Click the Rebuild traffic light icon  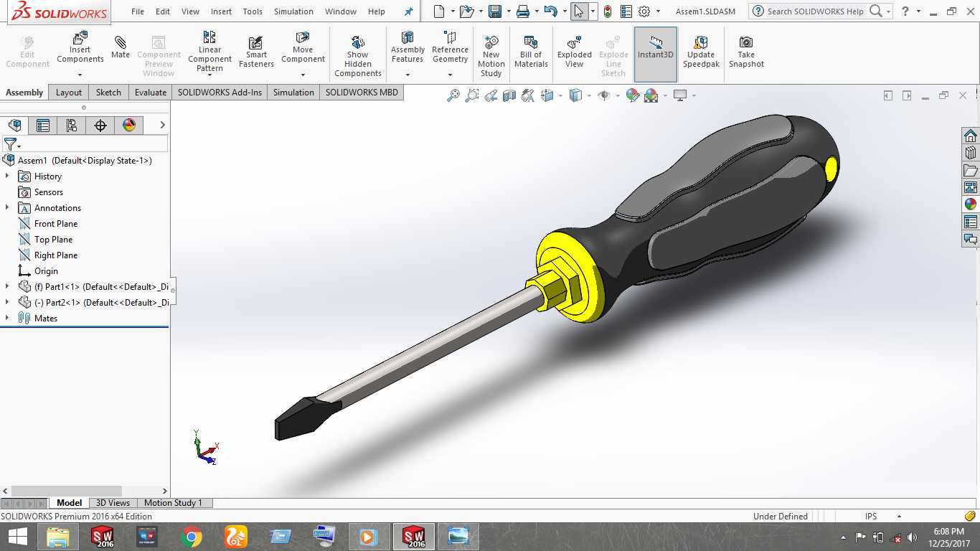[608, 11]
